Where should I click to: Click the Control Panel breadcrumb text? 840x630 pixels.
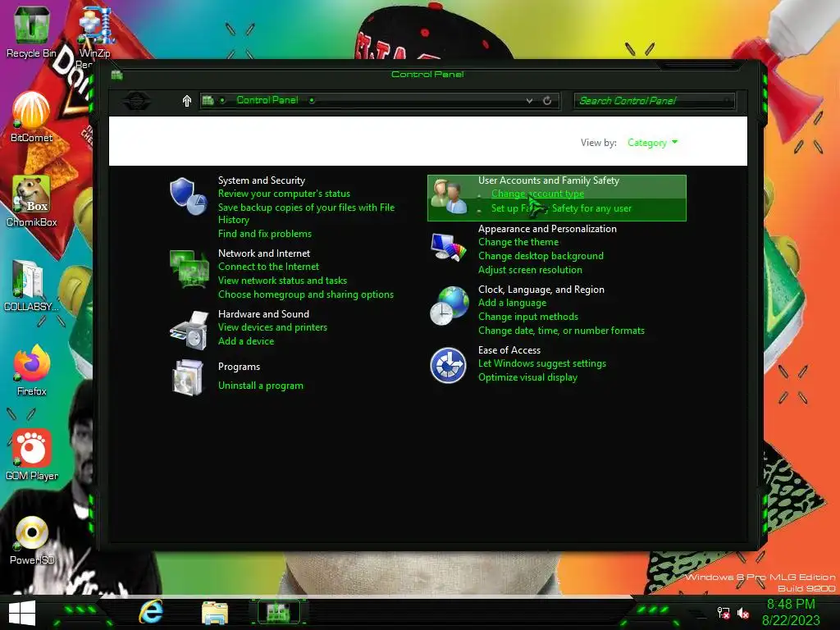[267, 100]
